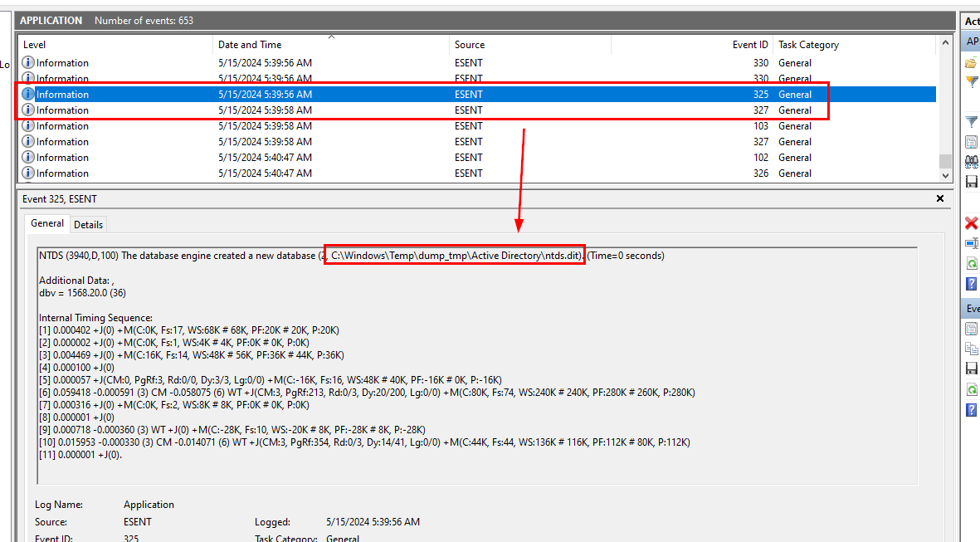Sort by Event ID column header
The image size is (980, 542).
[692, 44]
